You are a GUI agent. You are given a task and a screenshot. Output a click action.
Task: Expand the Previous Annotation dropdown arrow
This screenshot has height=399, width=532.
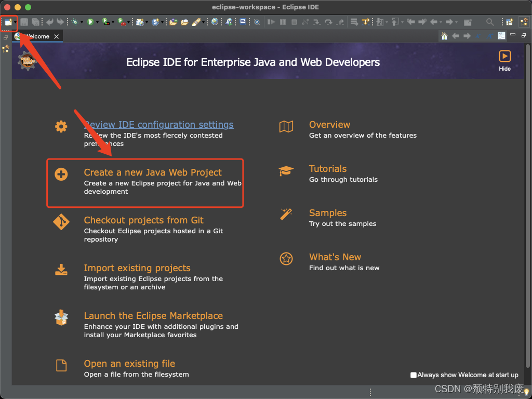click(403, 23)
